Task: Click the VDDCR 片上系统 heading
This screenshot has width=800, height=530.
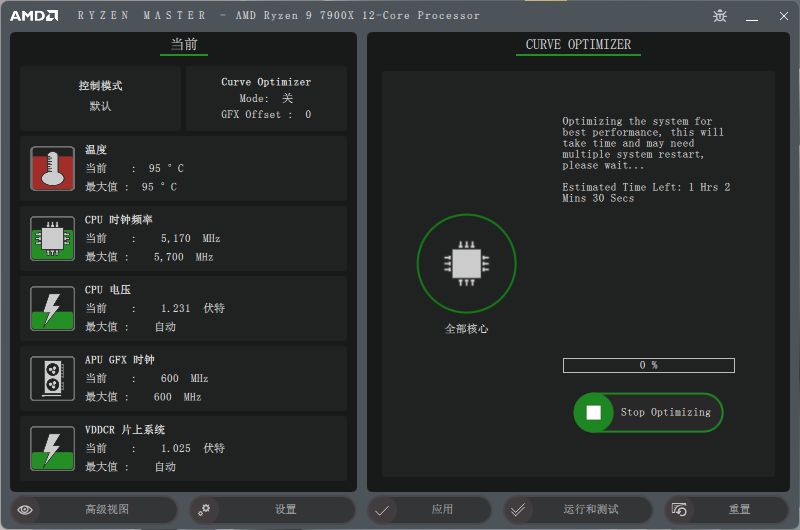Action: (124, 430)
